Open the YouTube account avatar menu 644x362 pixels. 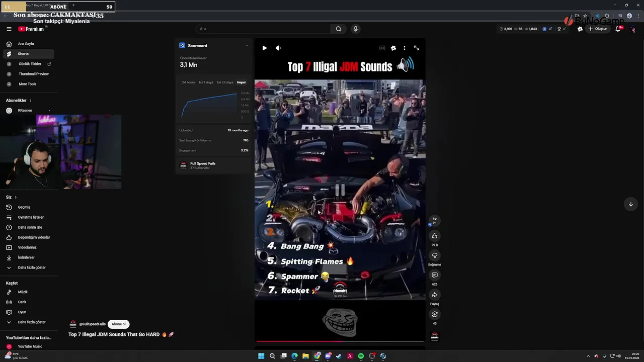[633, 29]
